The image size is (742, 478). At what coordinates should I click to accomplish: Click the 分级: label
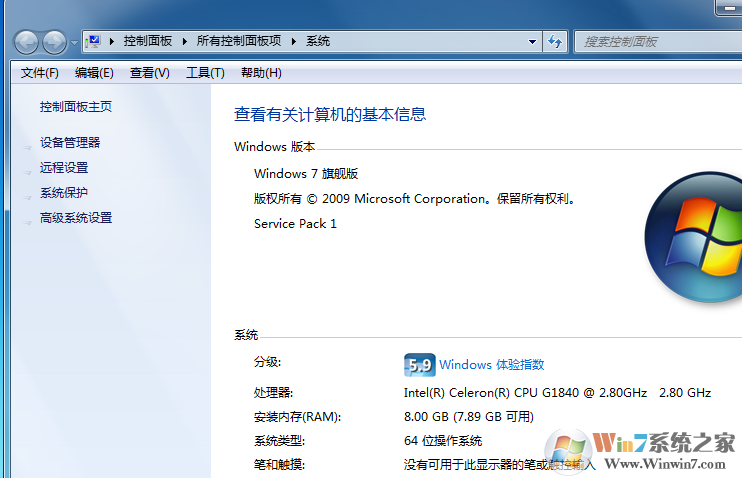[x=267, y=362]
